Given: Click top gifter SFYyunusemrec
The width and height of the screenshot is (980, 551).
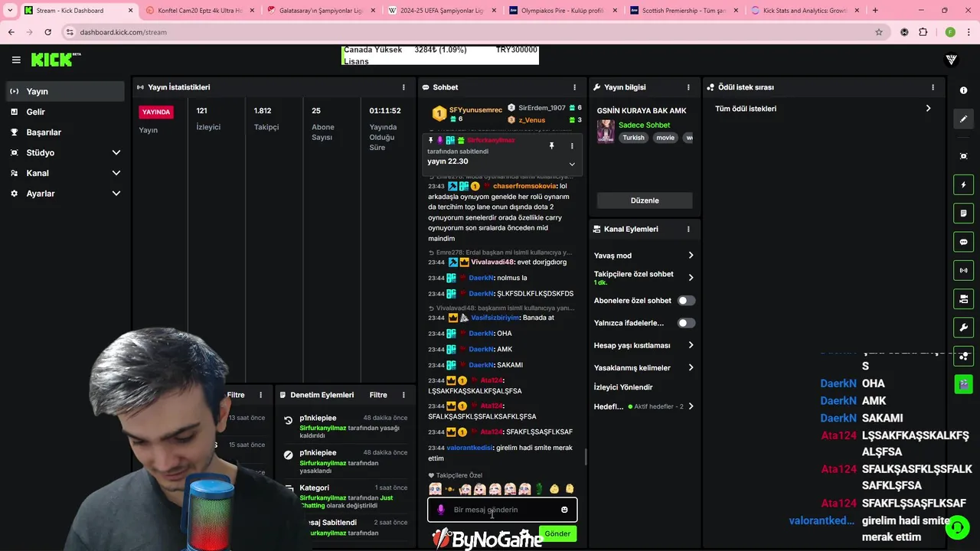Looking at the screenshot, I should [475, 109].
